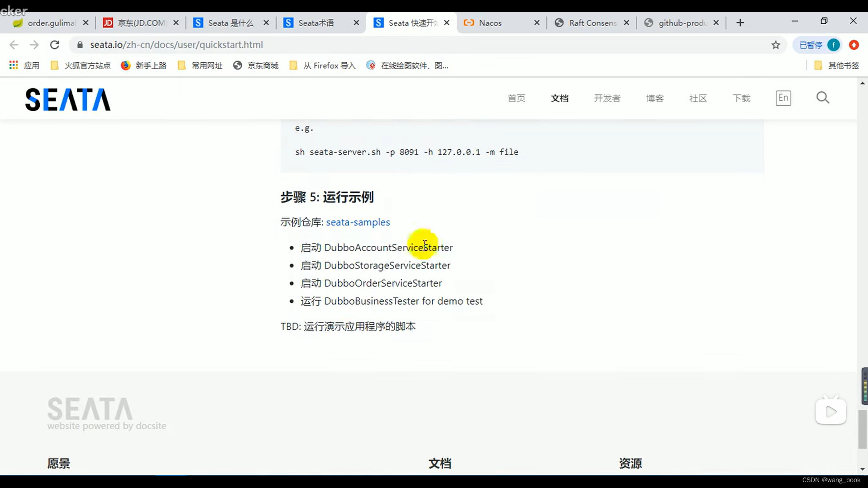Click the page vertical scrollbar thumb
Image resolution: width=868 pixels, height=488 pixels.
click(x=863, y=429)
